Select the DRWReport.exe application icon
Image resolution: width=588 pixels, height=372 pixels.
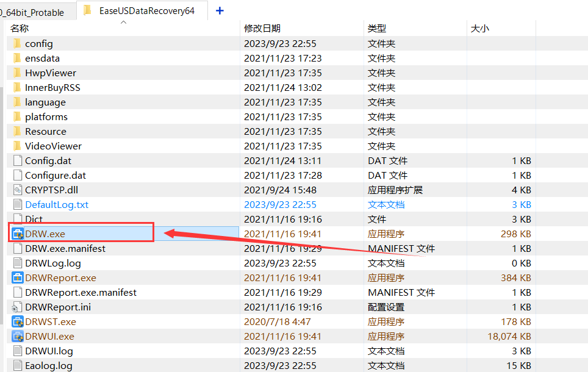click(x=16, y=277)
